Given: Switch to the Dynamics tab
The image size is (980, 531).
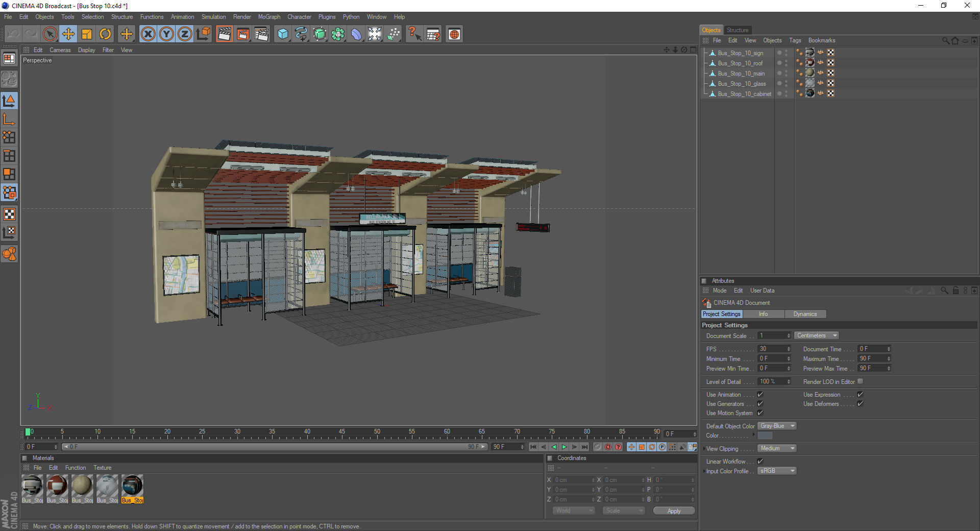Looking at the screenshot, I should click(805, 314).
